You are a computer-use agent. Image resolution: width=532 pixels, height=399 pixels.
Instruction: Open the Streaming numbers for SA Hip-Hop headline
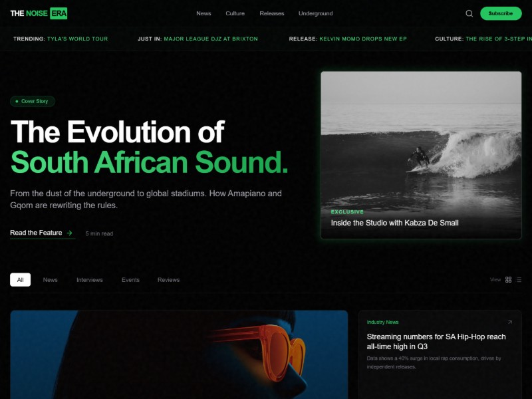click(436, 341)
